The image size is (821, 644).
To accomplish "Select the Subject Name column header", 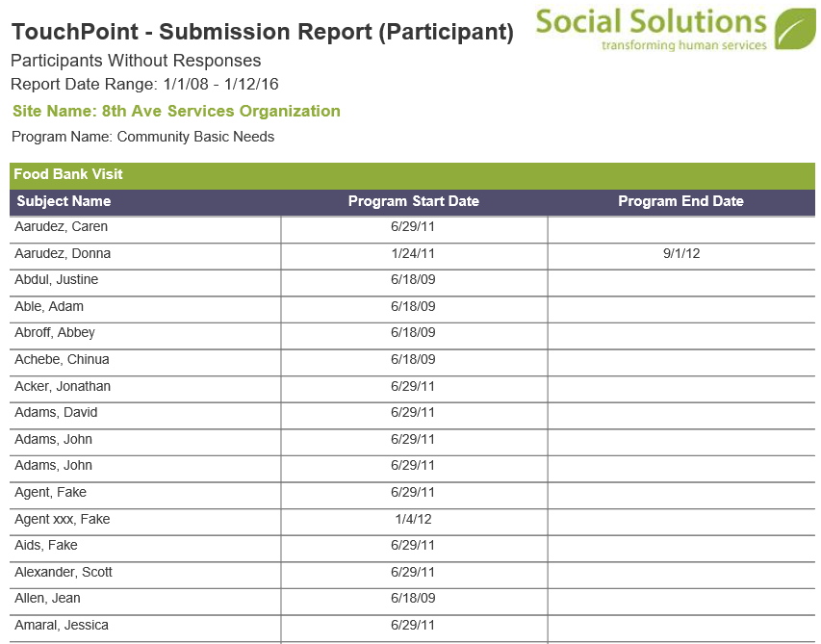I will click(64, 201).
